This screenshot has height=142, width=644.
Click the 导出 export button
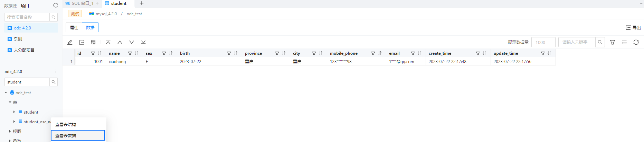633,27
